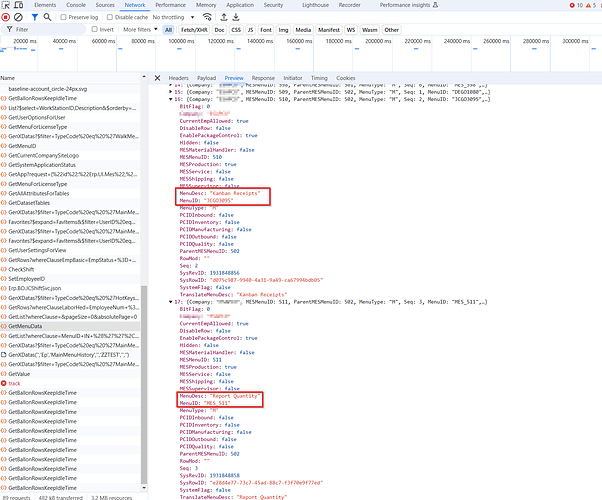Collapse JSON entry 17 Report Quantity
The width and height of the screenshot is (602, 500).
170,302
